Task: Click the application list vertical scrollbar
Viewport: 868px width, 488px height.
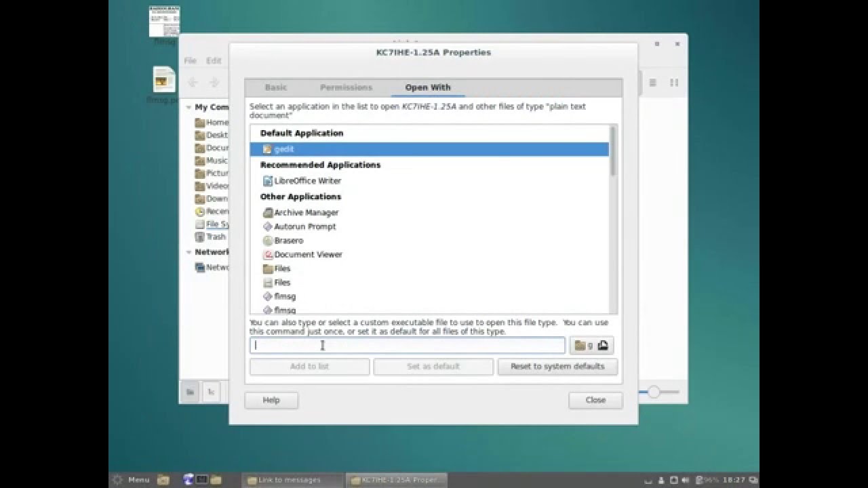Action: pos(614,152)
